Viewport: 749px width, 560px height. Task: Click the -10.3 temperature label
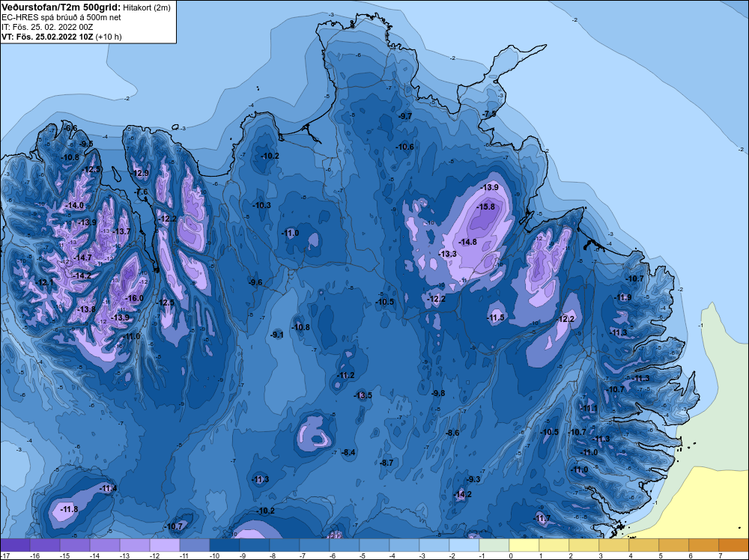(x=261, y=205)
